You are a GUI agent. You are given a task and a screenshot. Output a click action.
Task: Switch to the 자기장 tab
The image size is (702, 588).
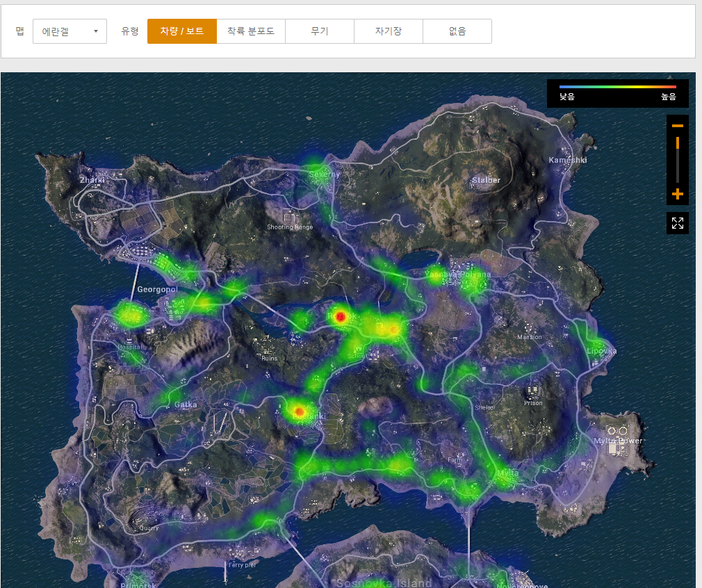(389, 31)
